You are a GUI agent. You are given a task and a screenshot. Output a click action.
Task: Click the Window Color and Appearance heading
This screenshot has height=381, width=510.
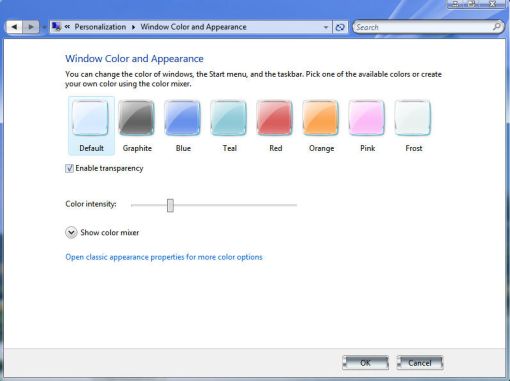[x=134, y=59]
